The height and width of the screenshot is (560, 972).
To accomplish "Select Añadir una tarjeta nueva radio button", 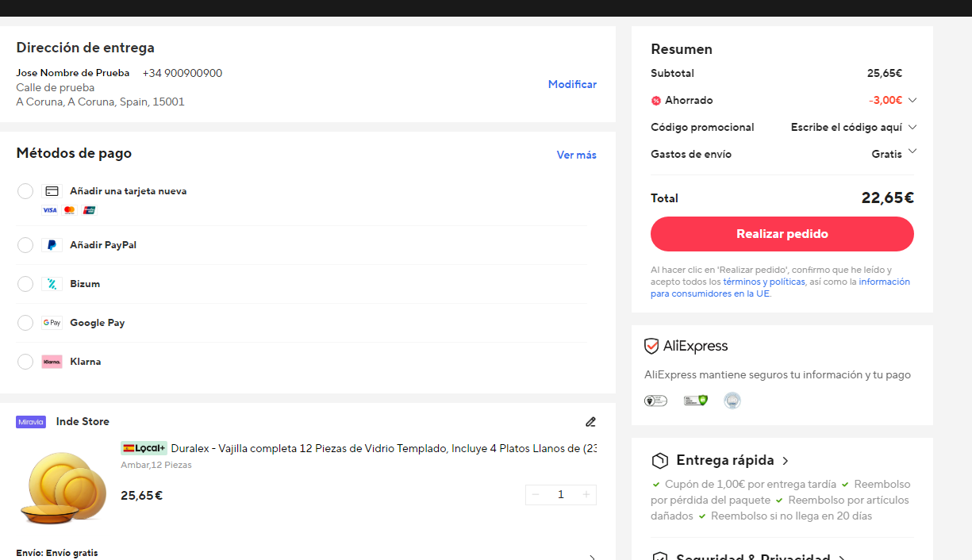I will pyautogui.click(x=25, y=191).
